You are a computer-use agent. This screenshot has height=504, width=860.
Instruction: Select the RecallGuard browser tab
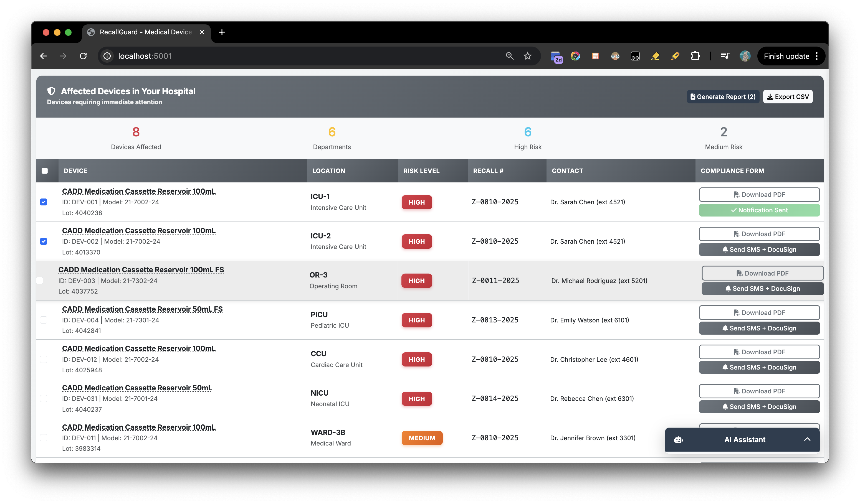pos(146,32)
